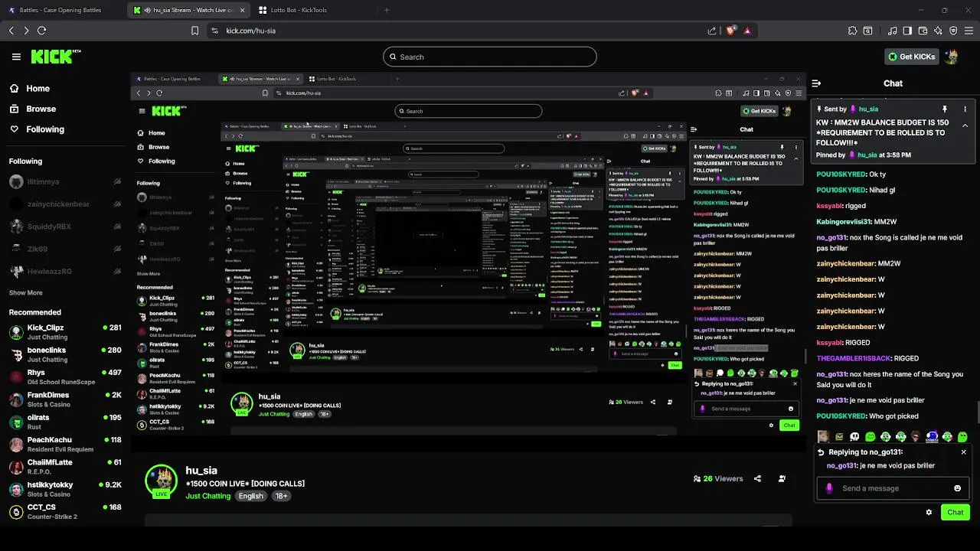Toggle the browser sidebar panel icon
This screenshot has width=980, height=551.
(x=907, y=31)
